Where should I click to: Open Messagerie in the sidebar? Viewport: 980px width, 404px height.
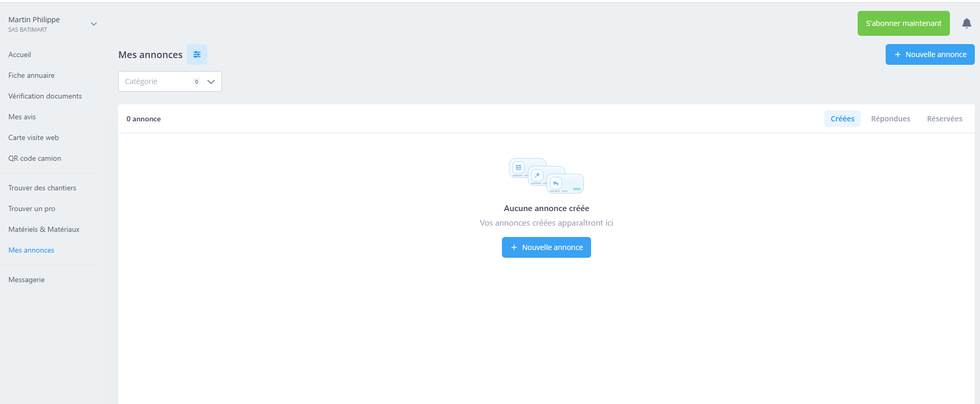(26, 280)
